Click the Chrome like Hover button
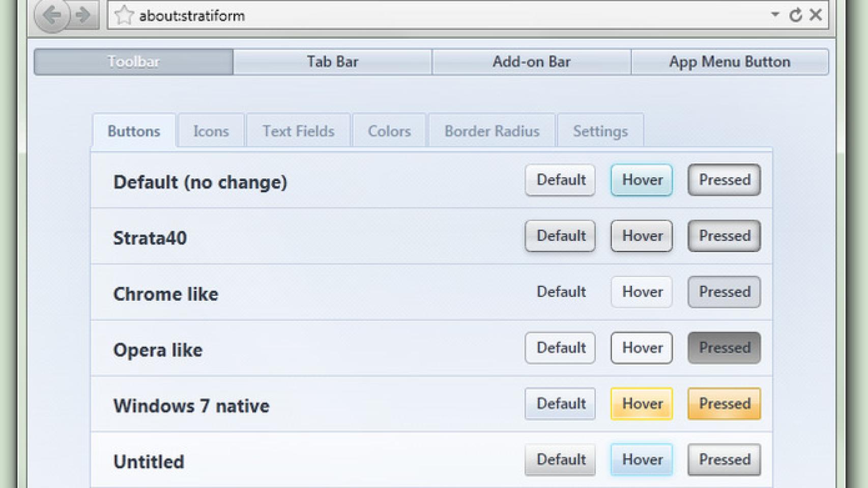 point(641,292)
